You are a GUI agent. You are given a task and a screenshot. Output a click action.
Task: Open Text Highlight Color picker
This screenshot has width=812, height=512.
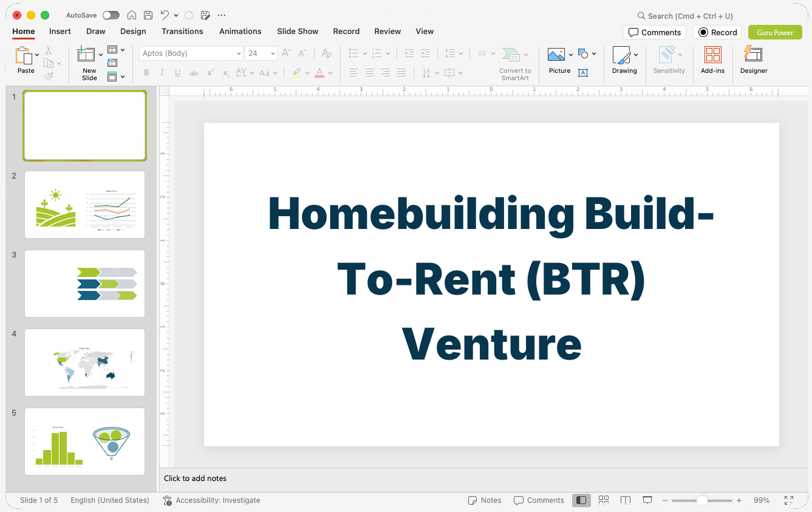296,73
